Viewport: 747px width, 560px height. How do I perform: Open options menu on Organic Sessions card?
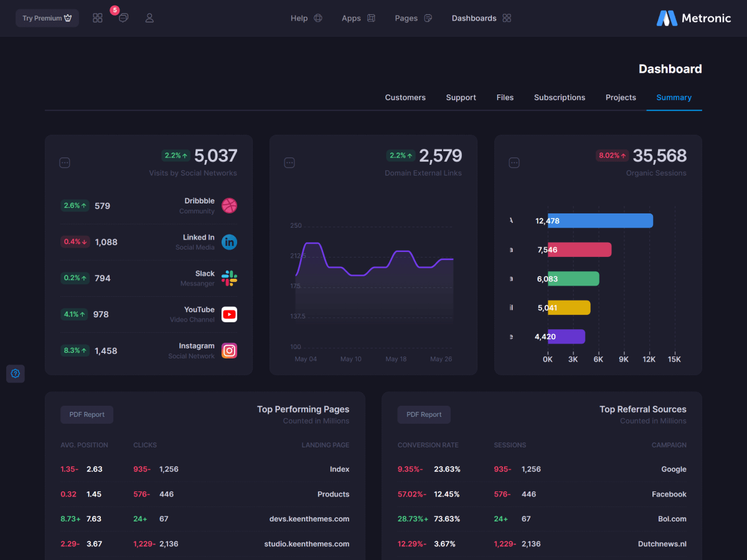point(514,163)
